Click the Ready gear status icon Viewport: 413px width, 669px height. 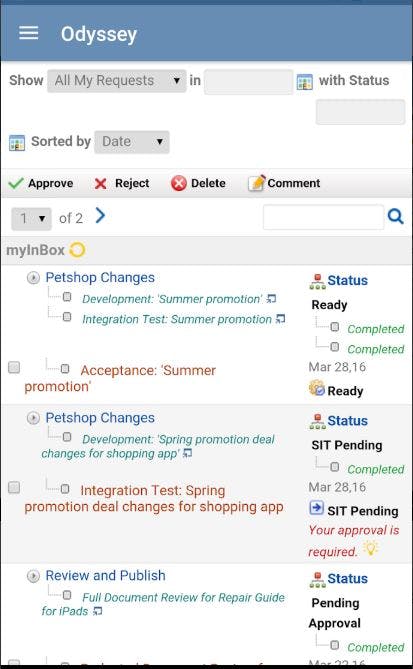pyautogui.click(x=317, y=388)
